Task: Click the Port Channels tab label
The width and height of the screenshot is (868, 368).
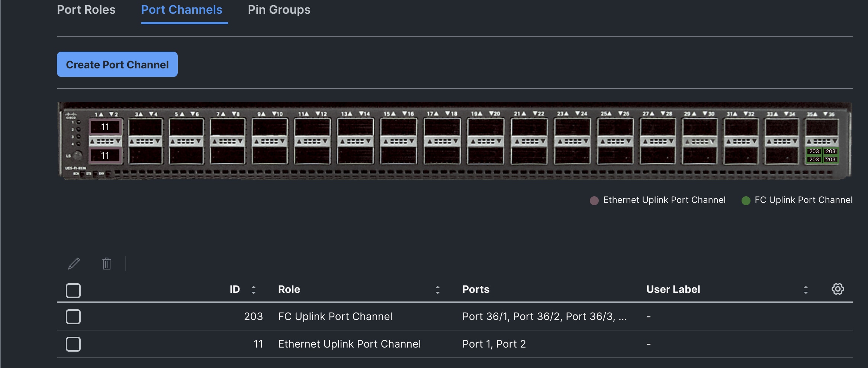Action: click(x=181, y=10)
